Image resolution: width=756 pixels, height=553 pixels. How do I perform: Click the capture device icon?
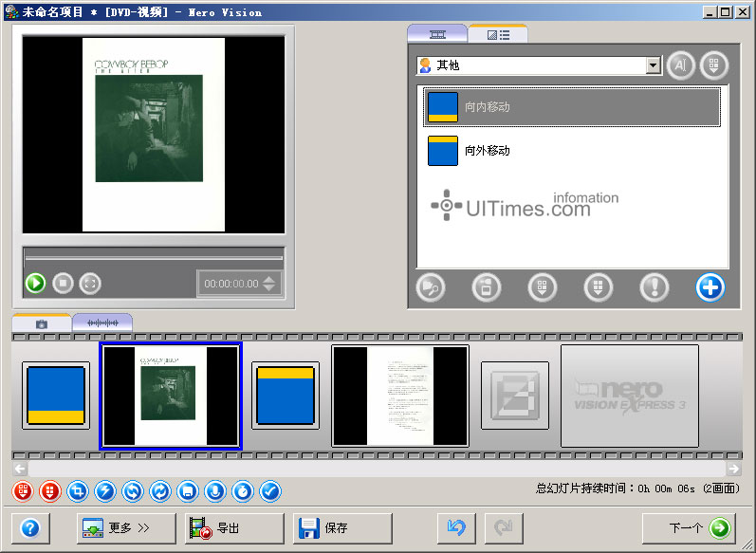click(487, 287)
